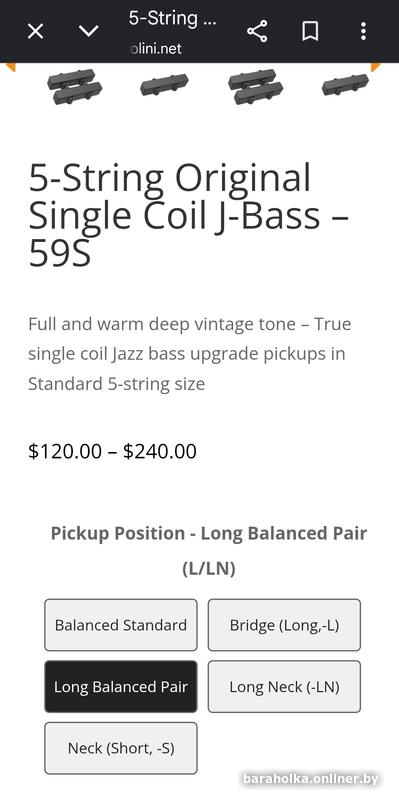Toggle the Long Balanced Pair option
Screen dimensions: 399x800
coord(121,687)
